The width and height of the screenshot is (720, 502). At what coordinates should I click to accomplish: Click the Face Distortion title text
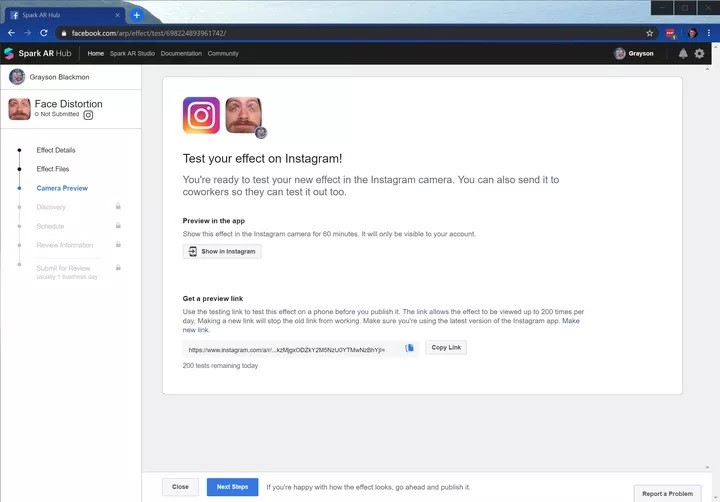(x=68, y=104)
